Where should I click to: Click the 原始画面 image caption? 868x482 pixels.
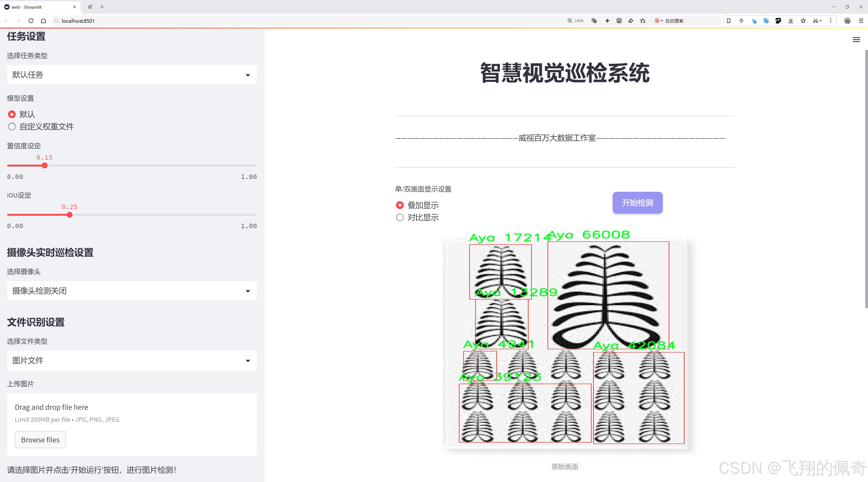pos(565,467)
